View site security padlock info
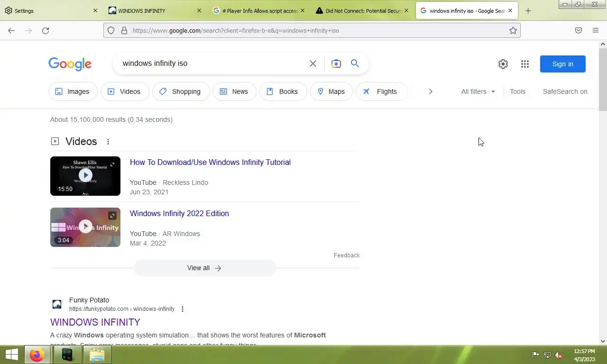 click(x=124, y=30)
